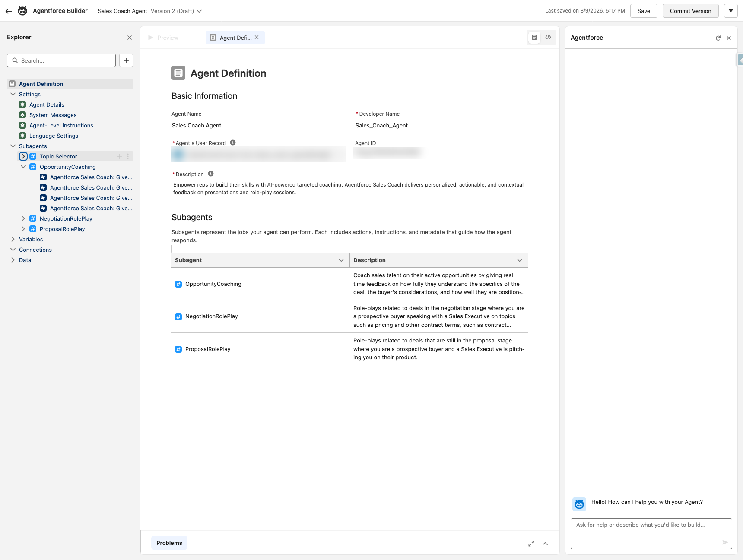The width and height of the screenshot is (743, 560).
Task: Click the System Messages gear icon
Action: coord(22,115)
